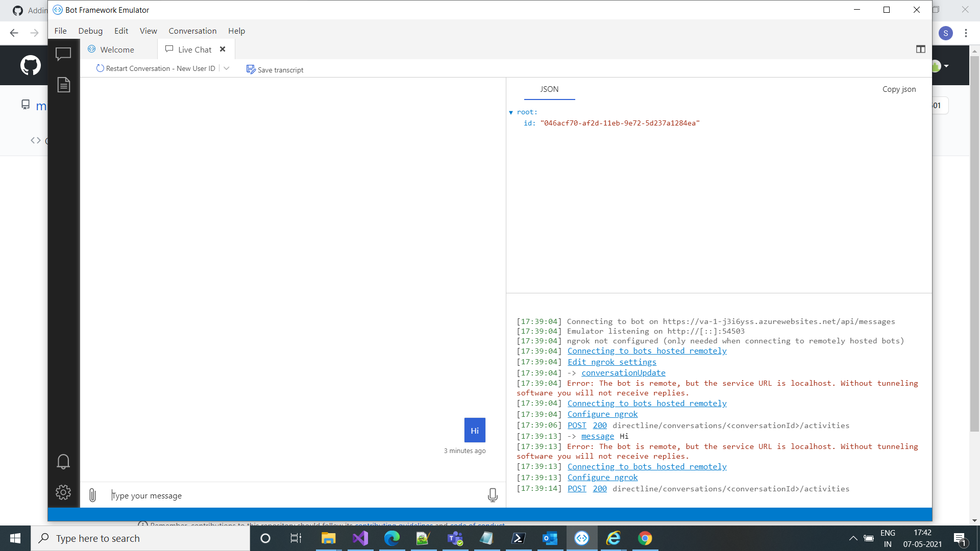Open Task View on taskbar
Viewport: 980px width, 551px height.
[x=296, y=538]
